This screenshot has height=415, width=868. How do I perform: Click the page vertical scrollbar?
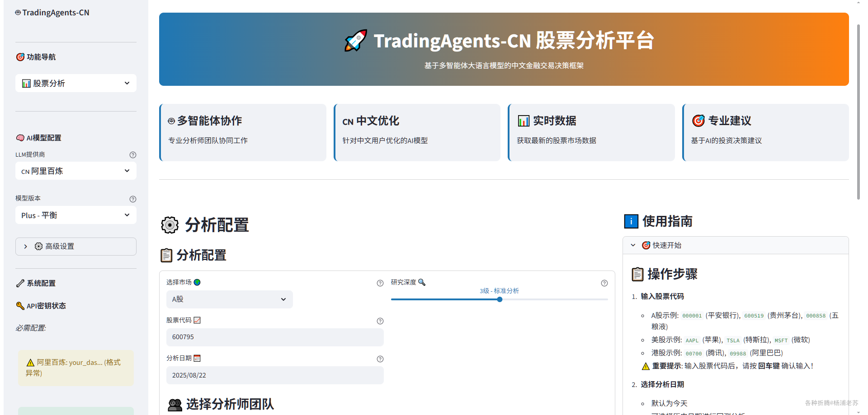tap(859, 112)
